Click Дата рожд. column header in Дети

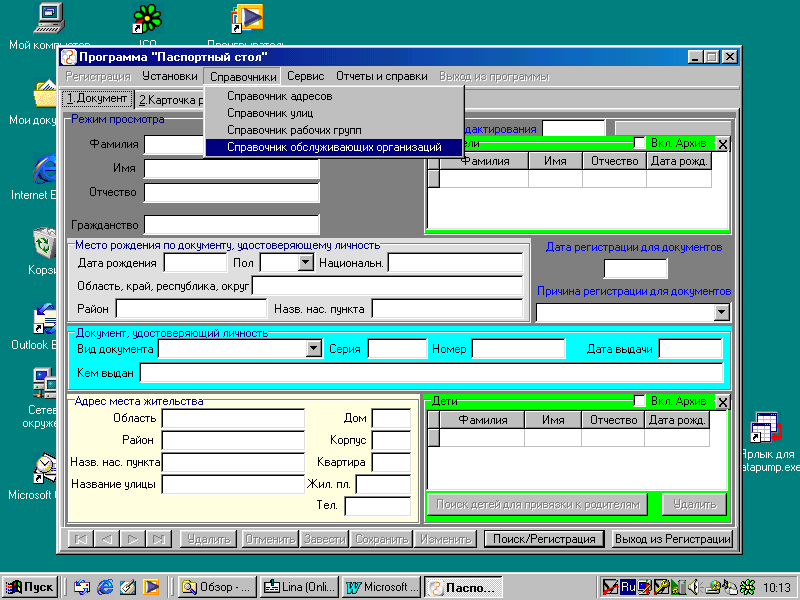click(677, 420)
